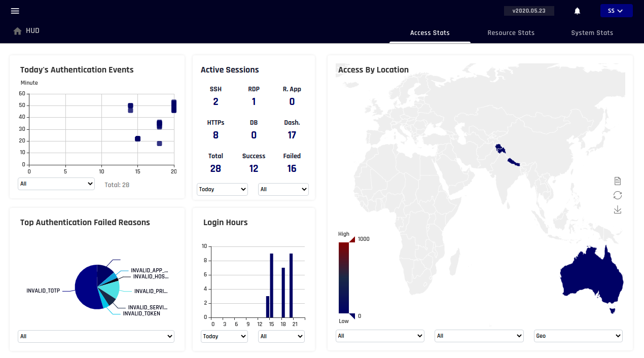The width and height of the screenshot is (644, 358).
Task: Open Today dropdown in Active Sessions
Action: pyautogui.click(x=222, y=189)
